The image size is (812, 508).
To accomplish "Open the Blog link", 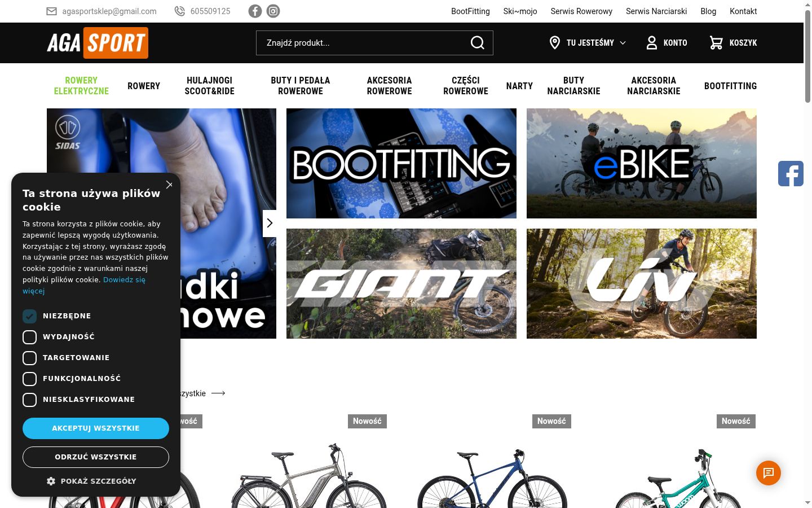I will 708,11.
